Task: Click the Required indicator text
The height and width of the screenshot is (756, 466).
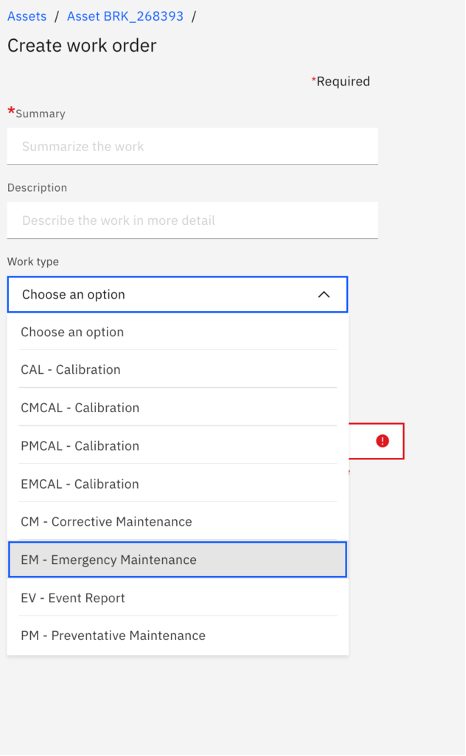Action: coord(341,81)
